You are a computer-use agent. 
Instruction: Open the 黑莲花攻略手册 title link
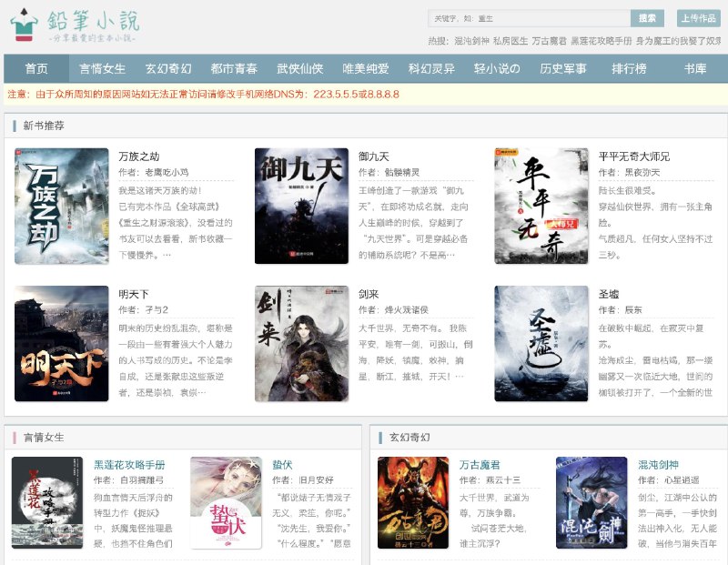[x=129, y=464]
